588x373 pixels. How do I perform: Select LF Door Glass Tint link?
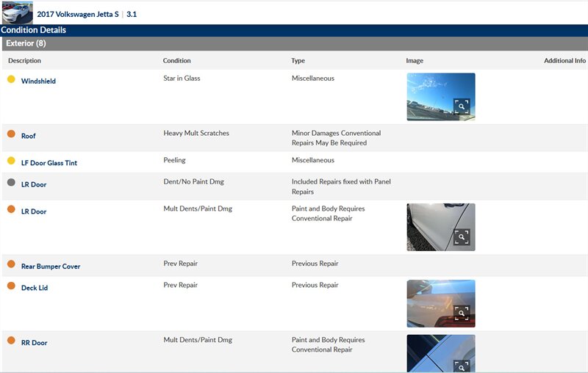tap(49, 163)
